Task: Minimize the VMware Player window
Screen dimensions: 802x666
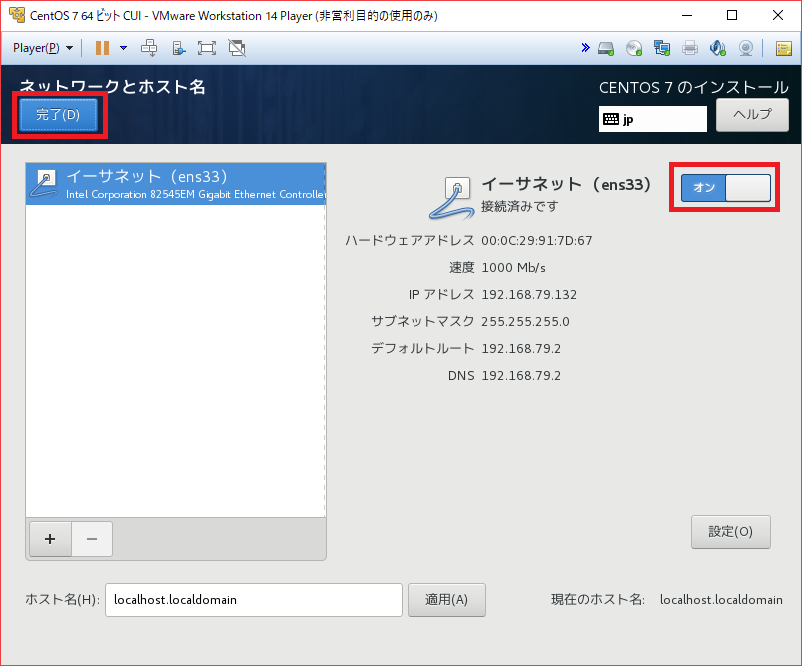Action: [x=687, y=15]
